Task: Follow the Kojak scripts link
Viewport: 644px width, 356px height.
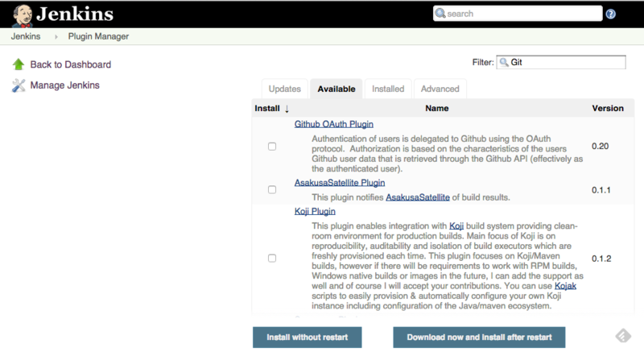Action: (x=565, y=286)
